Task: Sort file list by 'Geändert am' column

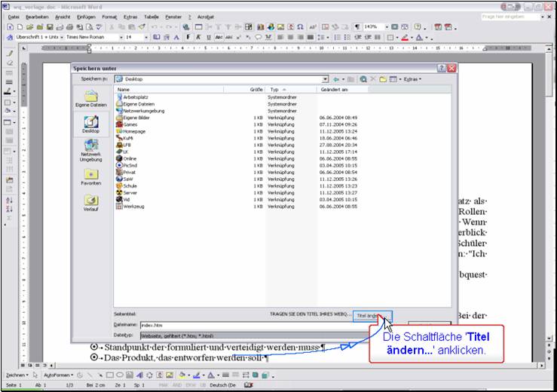Action: (x=335, y=90)
